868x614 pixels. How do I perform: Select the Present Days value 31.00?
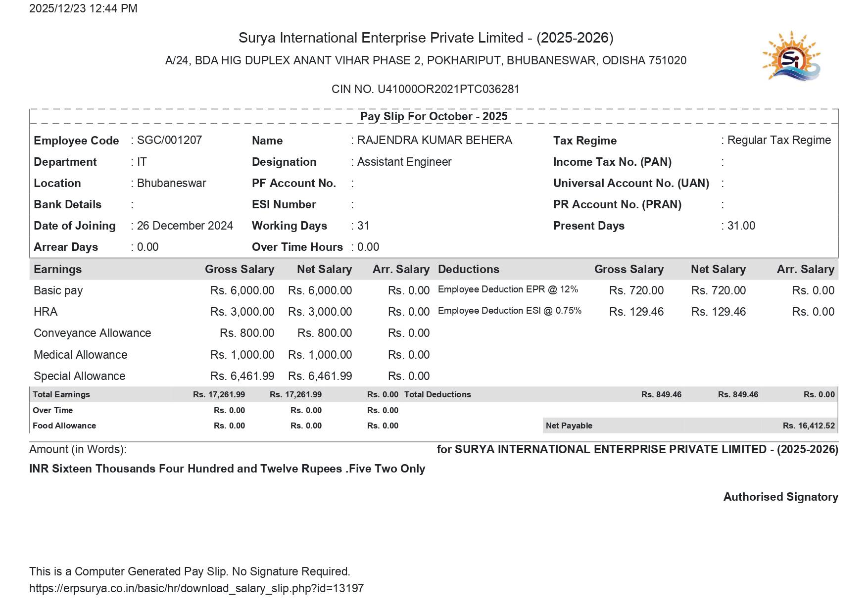click(x=741, y=226)
